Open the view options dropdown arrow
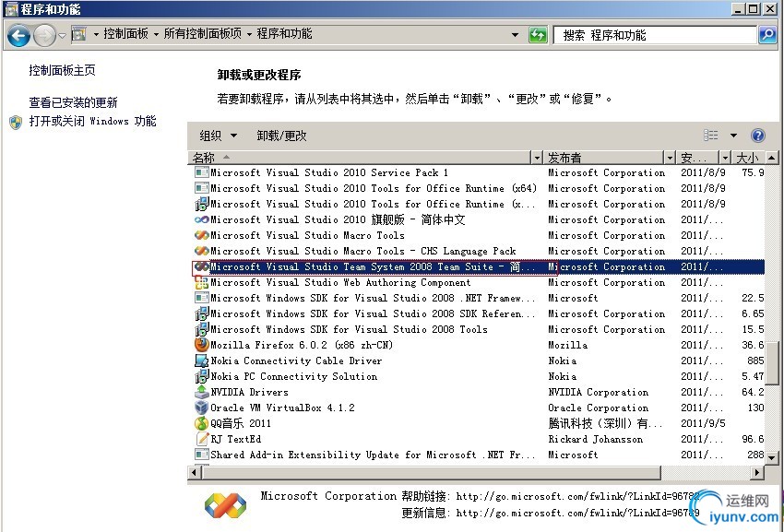The width and height of the screenshot is (784, 532). 733,135
